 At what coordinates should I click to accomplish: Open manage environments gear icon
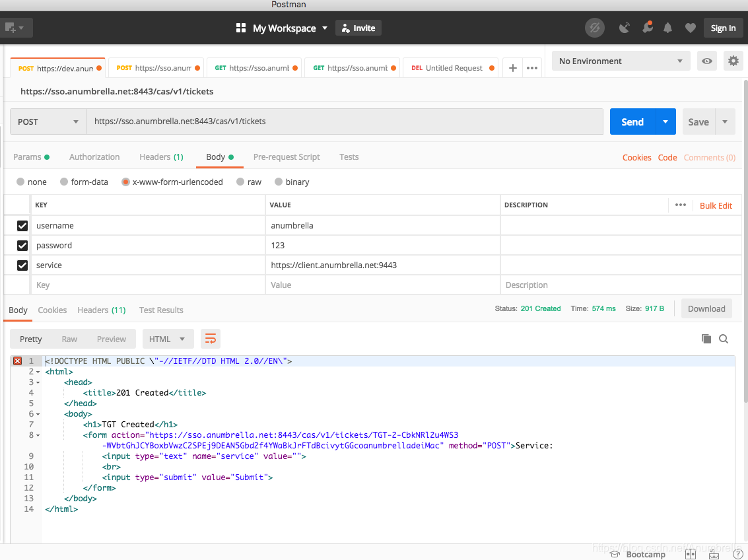tap(733, 61)
